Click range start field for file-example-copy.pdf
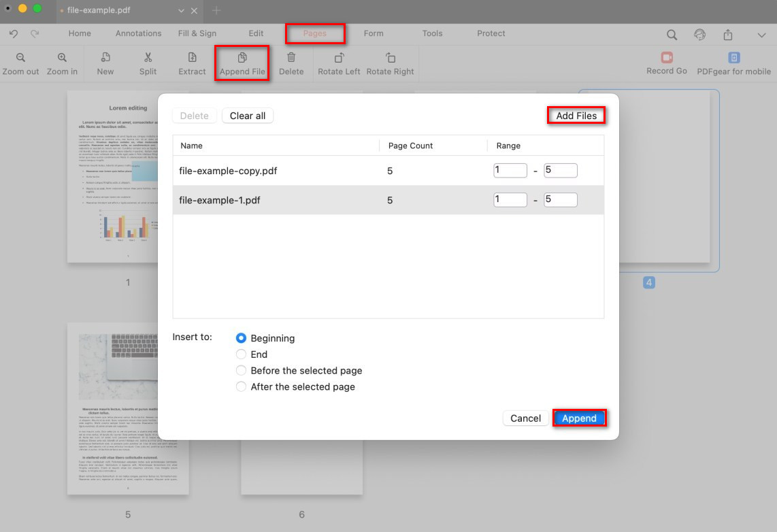 [510, 171]
